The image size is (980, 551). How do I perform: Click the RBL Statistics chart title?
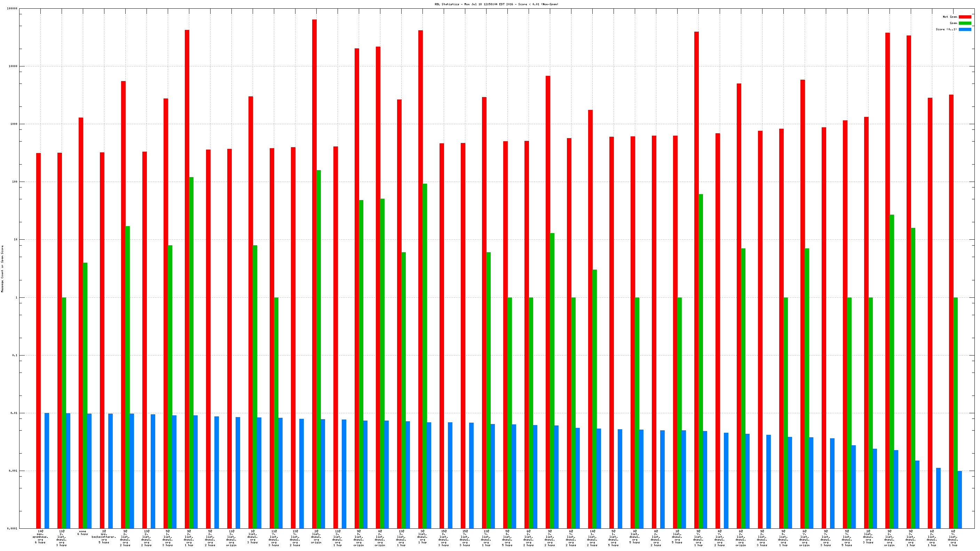pyautogui.click(x=497, y=4)
